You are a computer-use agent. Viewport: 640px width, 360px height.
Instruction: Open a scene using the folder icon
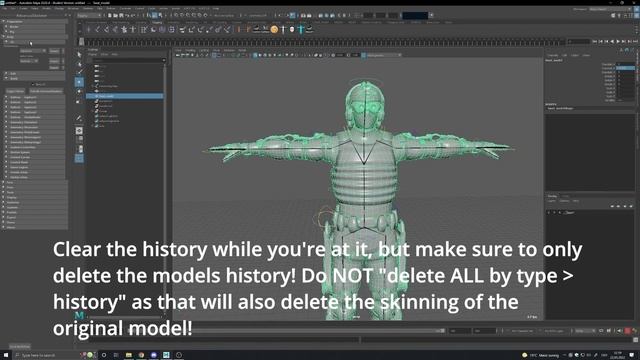tap(116, 16)
